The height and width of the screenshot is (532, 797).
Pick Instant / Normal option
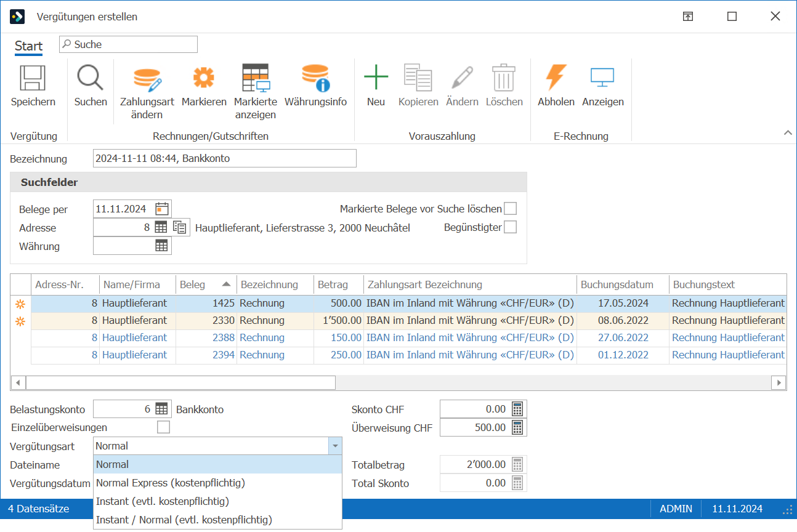217,520
